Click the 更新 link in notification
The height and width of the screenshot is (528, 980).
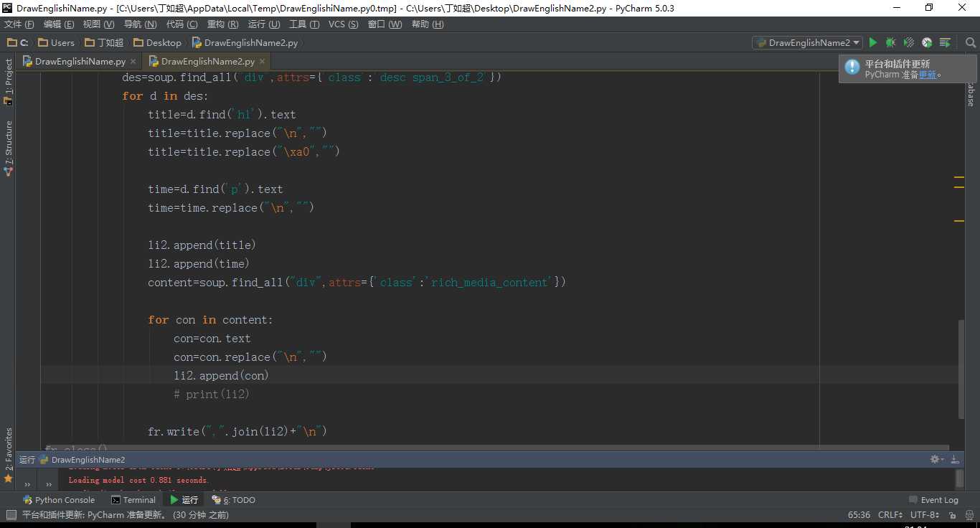point(928,75)
